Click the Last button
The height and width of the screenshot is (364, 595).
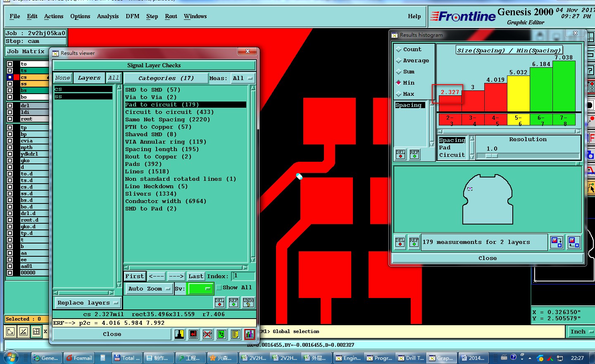point(196,276)
